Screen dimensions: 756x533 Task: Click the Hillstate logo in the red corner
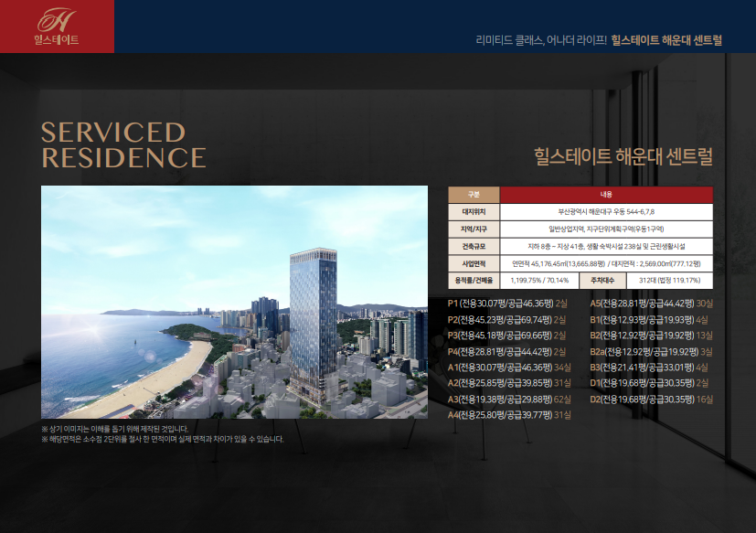click(57, 27)
